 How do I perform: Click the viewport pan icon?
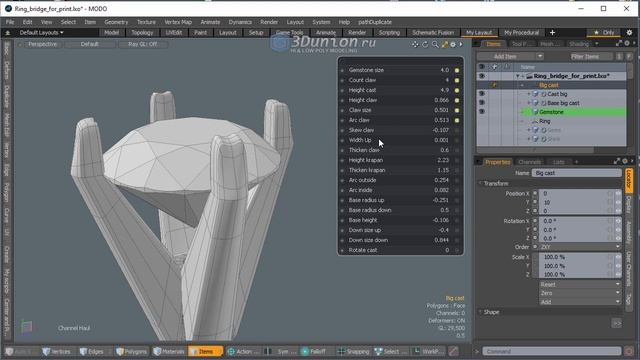415,44
